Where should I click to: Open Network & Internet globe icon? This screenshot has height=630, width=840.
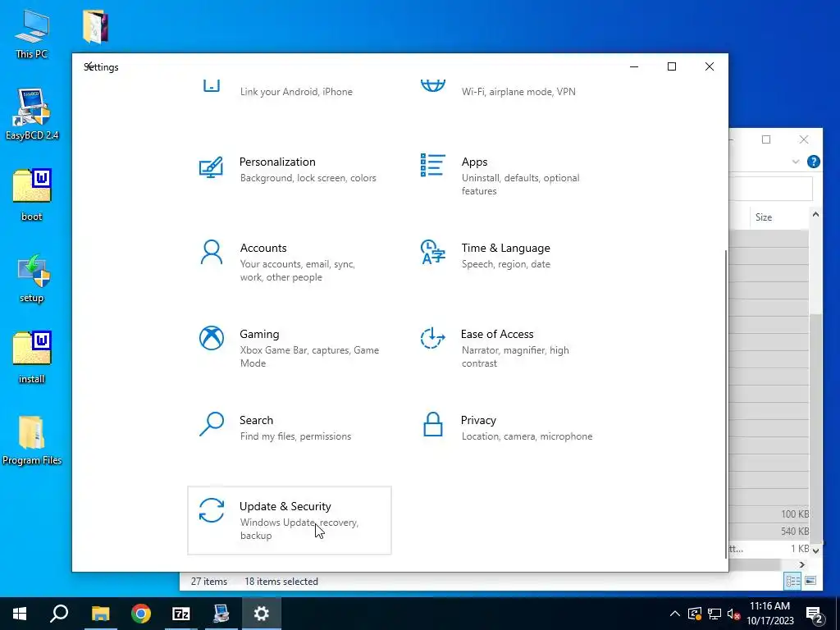pyautogui.click(x=433, y=85)
